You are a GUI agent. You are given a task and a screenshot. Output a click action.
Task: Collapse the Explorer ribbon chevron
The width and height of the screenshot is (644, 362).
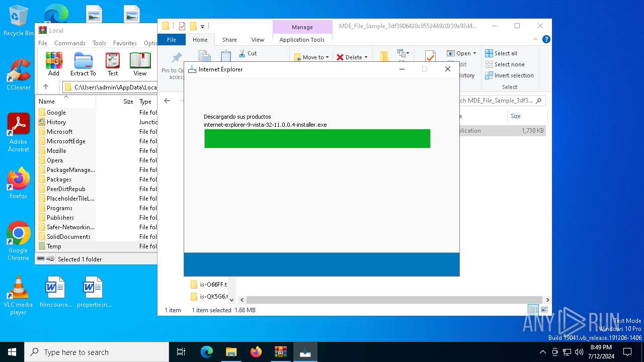point(535,39)
